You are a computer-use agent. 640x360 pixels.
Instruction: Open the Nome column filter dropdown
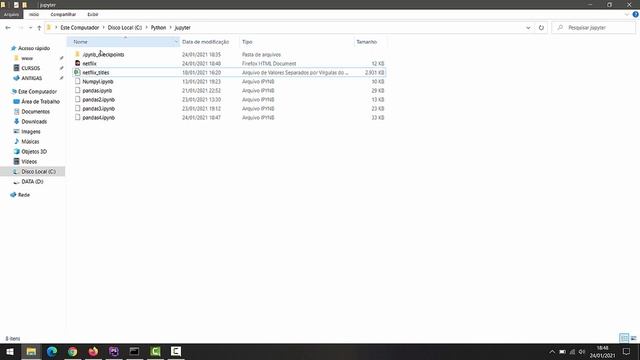point(176,42)
